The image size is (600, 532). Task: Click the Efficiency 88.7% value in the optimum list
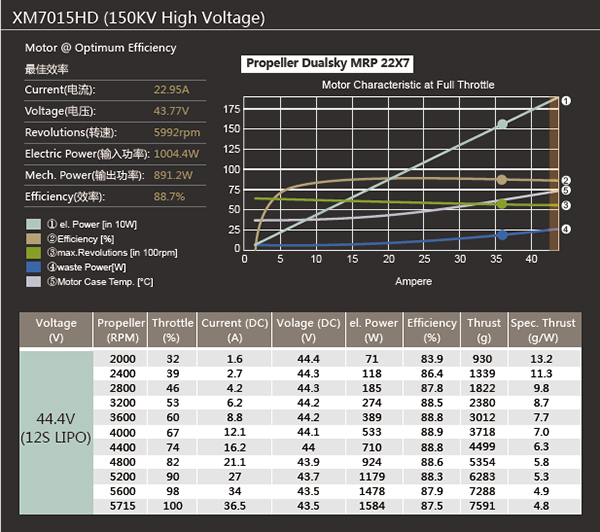tap(169, 197)
